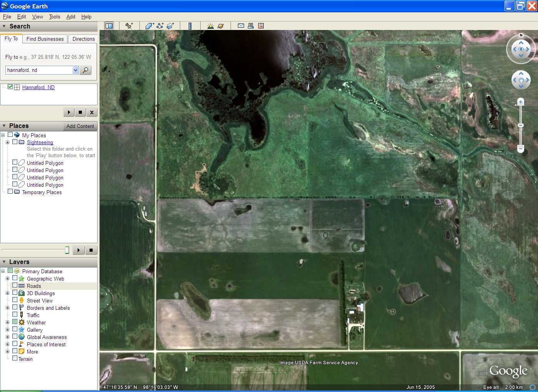Image resolution: width=538 pixels, height=392 pixels.
Task: Open the Help menu
Action: (86, 17)
